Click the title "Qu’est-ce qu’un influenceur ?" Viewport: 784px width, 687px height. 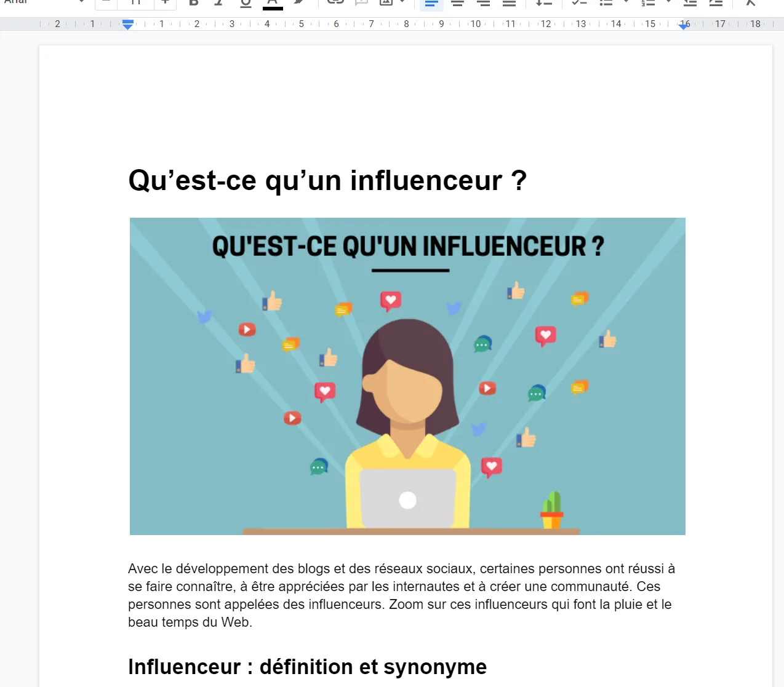(x=327, y=181)
